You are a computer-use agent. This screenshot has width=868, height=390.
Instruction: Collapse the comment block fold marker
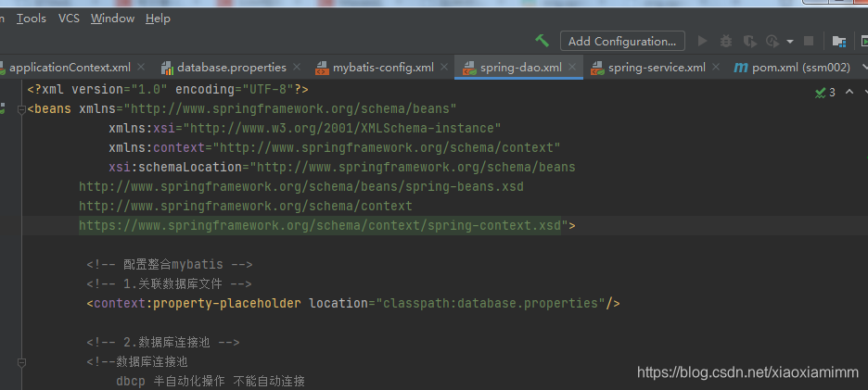(21, 363)
